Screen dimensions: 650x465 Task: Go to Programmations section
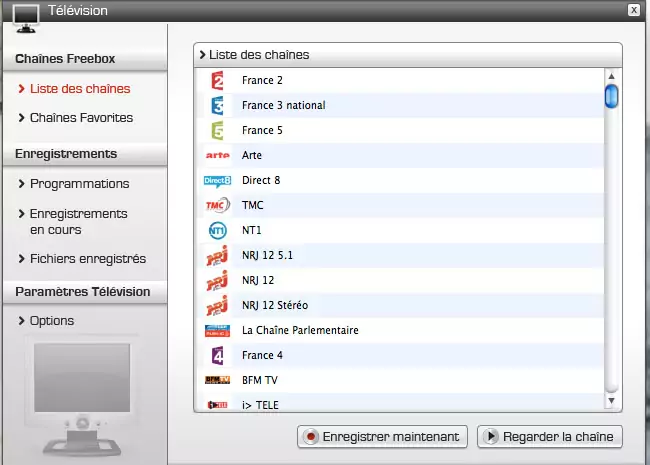pyautogui.click(x=79, y=184)
